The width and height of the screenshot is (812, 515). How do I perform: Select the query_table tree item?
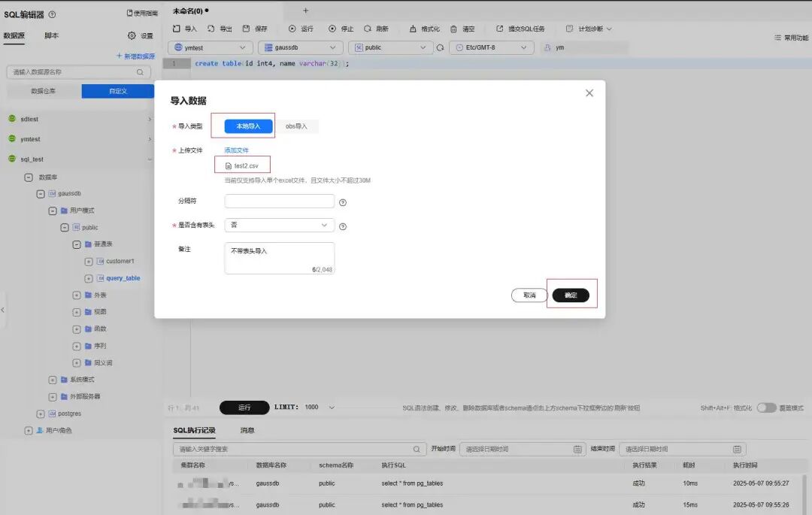tap(123, 278)
